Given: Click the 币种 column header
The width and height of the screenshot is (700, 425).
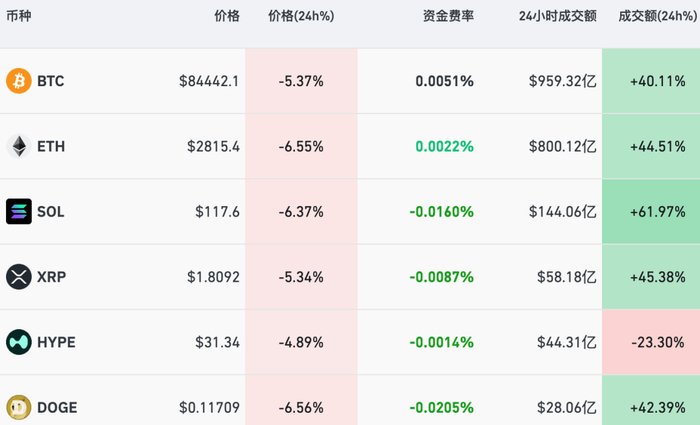Looking at the screenshot, I should 19,16.
